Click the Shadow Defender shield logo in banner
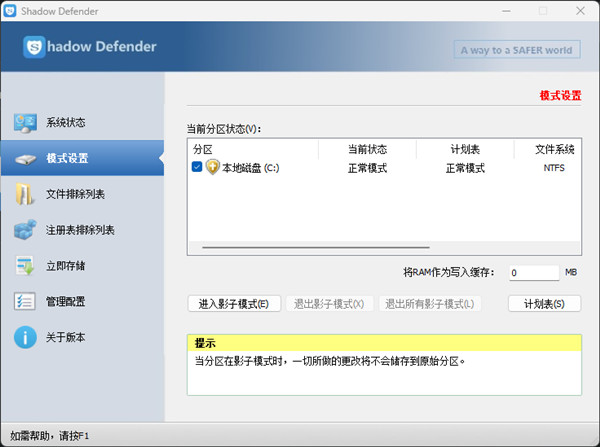The width and height of the screenshot is (600, 447). point(34,47)
